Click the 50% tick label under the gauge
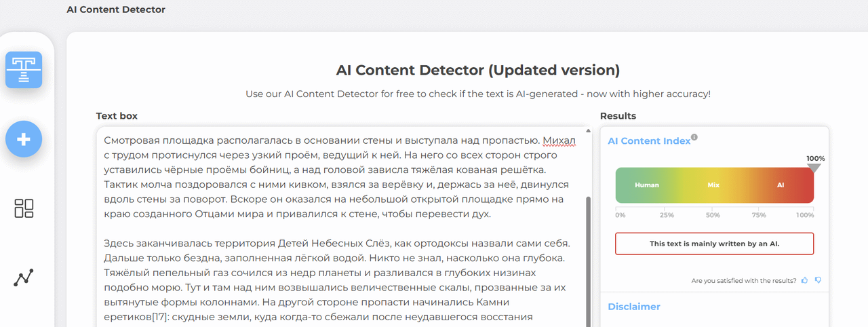Image resolution: width=868 pixels, height=327 pixels. 713,215
